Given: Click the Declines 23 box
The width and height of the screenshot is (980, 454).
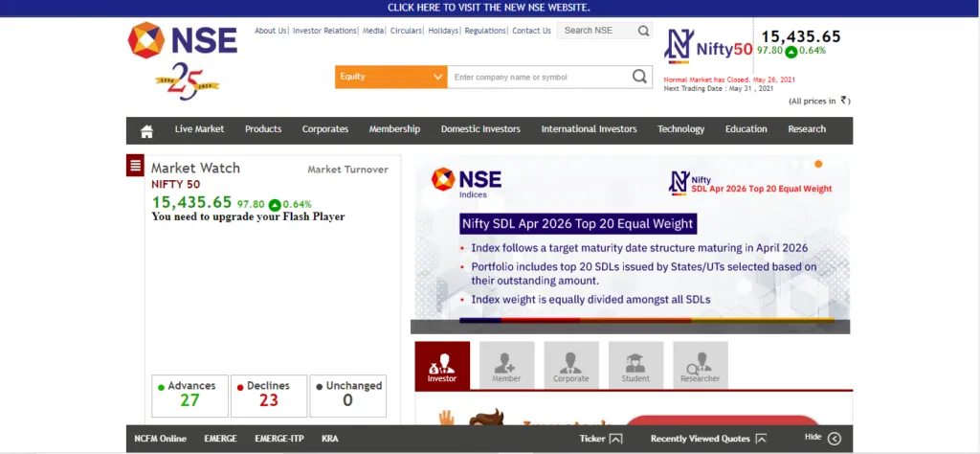Looking at the screenshot, I should (x=269, y=396).
